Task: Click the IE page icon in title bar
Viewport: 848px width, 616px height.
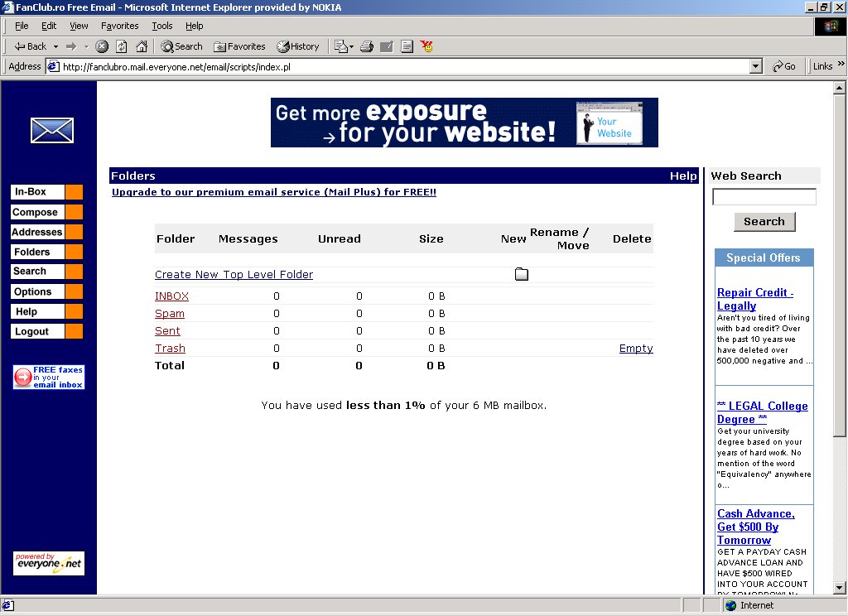Action: (x=7, y=7)
